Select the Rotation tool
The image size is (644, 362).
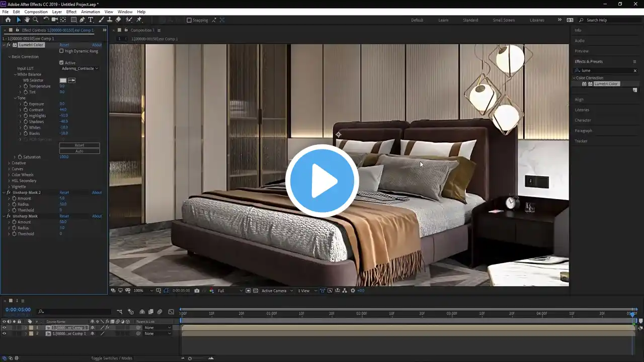pos(46,20)
